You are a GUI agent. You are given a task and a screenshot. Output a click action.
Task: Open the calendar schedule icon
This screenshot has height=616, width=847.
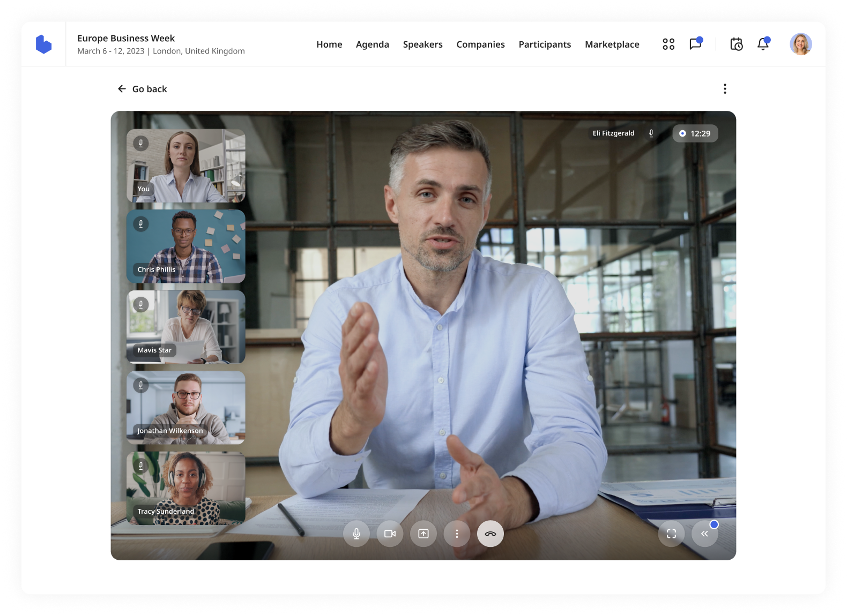(x=737, y=44)
